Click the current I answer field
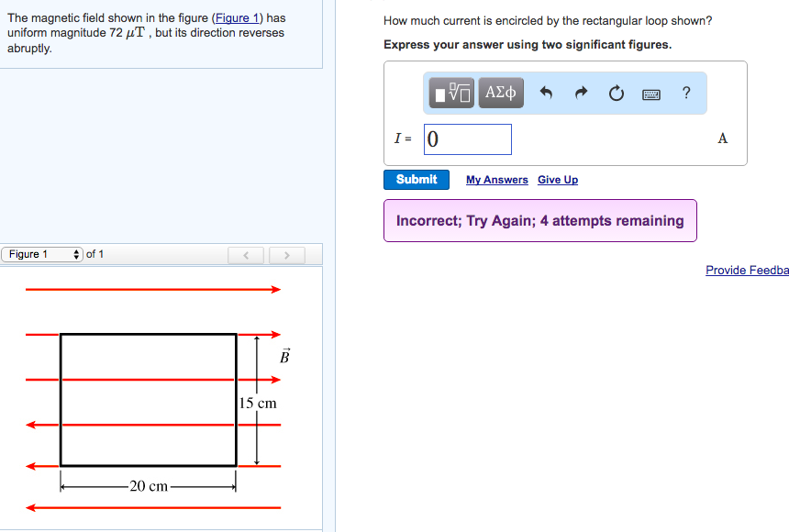The width and height of the screenshot is (789, 532). (x=468, y=139)
